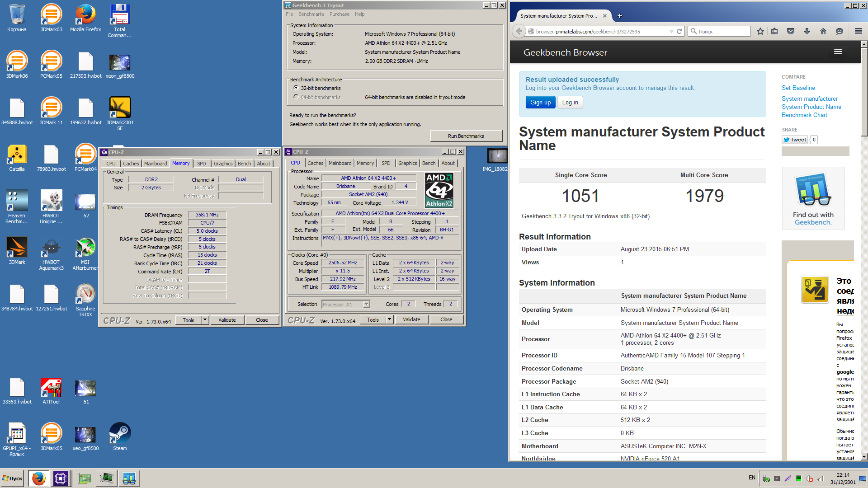Open the GPUPI_x64 shortcut icon

pos(17,440)
